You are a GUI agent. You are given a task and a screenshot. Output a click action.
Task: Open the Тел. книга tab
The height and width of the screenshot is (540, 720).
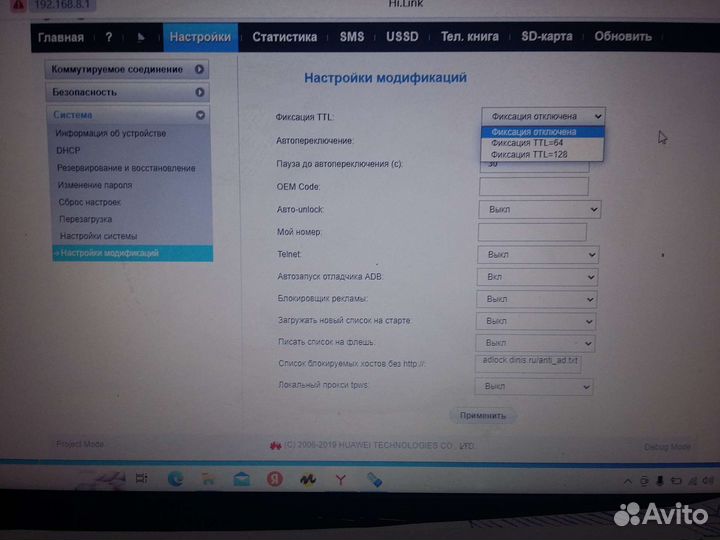(470, 36)
